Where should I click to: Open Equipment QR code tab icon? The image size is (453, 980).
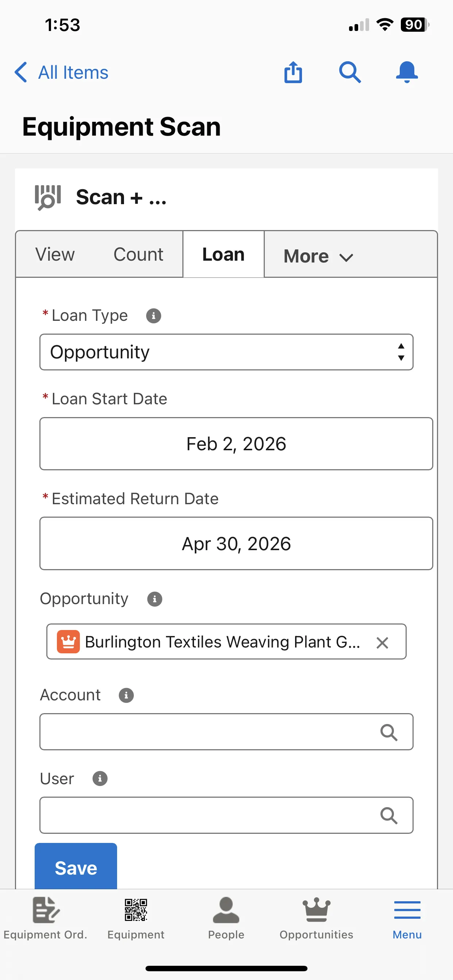[x=136, y=910]
